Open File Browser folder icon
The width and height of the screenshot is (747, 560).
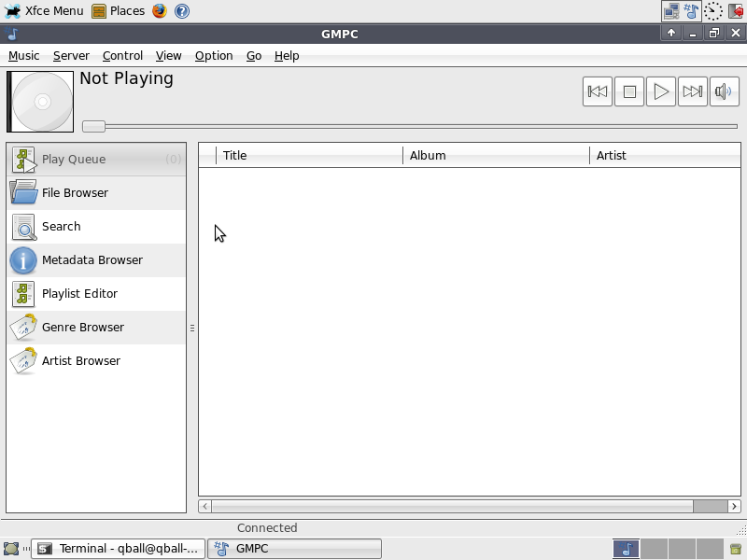(x=24, y=193)
